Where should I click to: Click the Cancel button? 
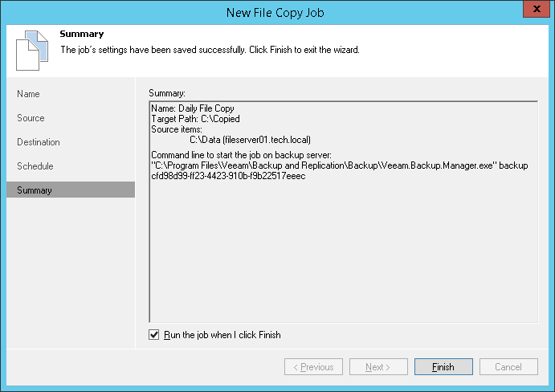coord(508,367)
